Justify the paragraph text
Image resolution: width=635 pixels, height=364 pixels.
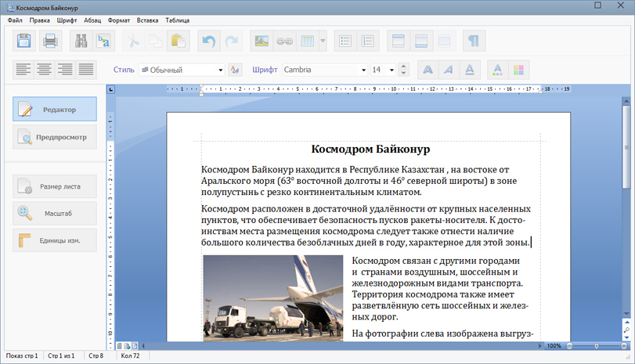pyautogui.click(x=86, y=70)
